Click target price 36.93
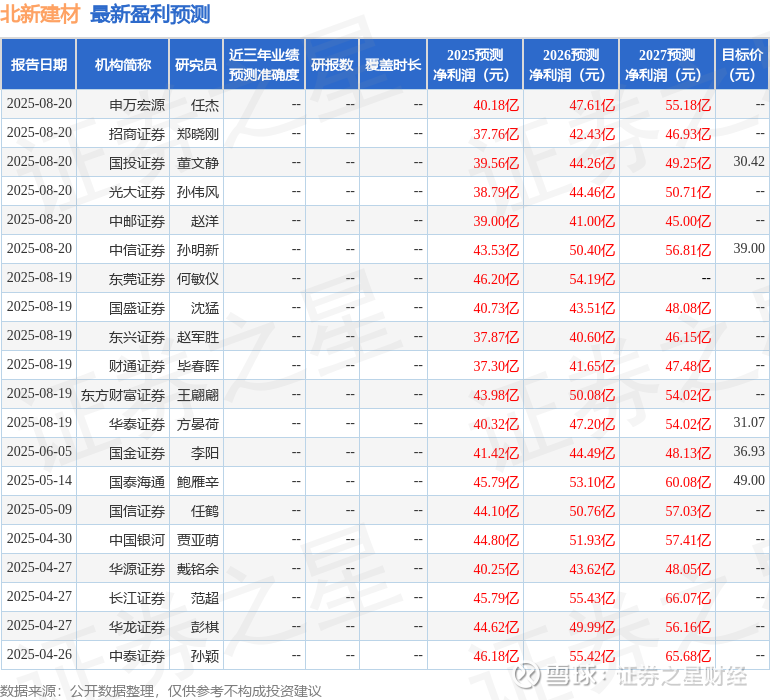770x700 pixels. pos(749,451)
